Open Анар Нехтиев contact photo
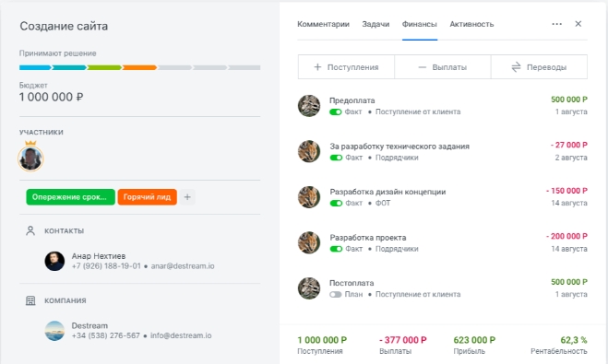The image size is (608, 364). [x=54, y=261]
